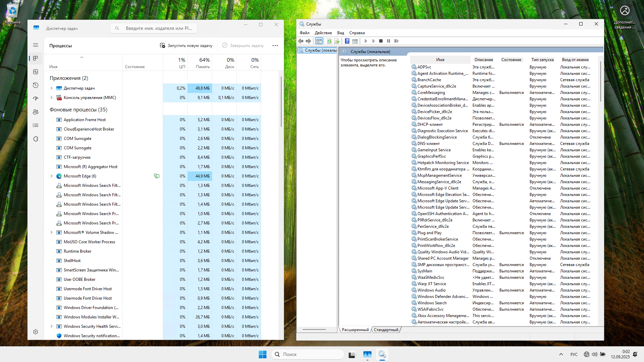This screenshot has height=362, width=644.
Task: Open the volume control in the system tray
Action: coord(594,354)
